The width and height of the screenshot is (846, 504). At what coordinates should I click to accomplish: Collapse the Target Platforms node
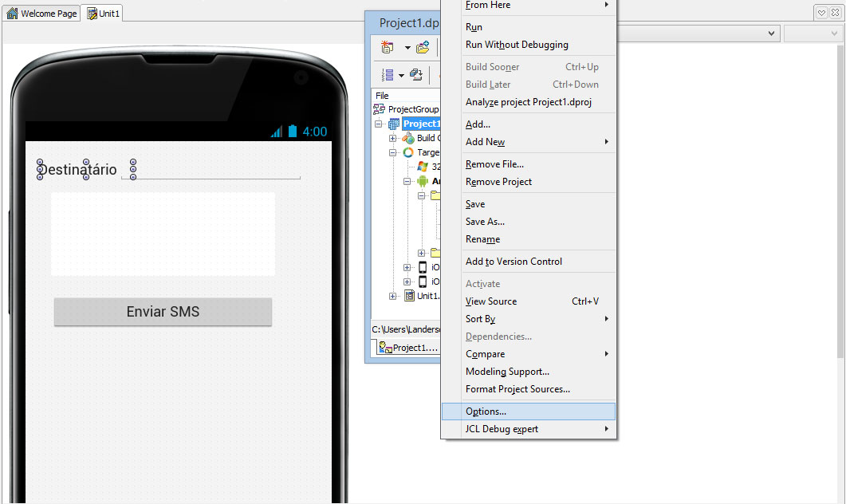pos(392,152)
